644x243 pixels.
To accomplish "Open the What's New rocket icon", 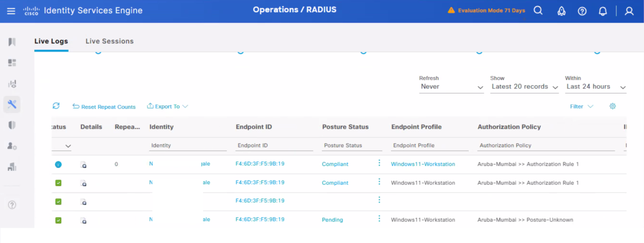I will (561, 11).
